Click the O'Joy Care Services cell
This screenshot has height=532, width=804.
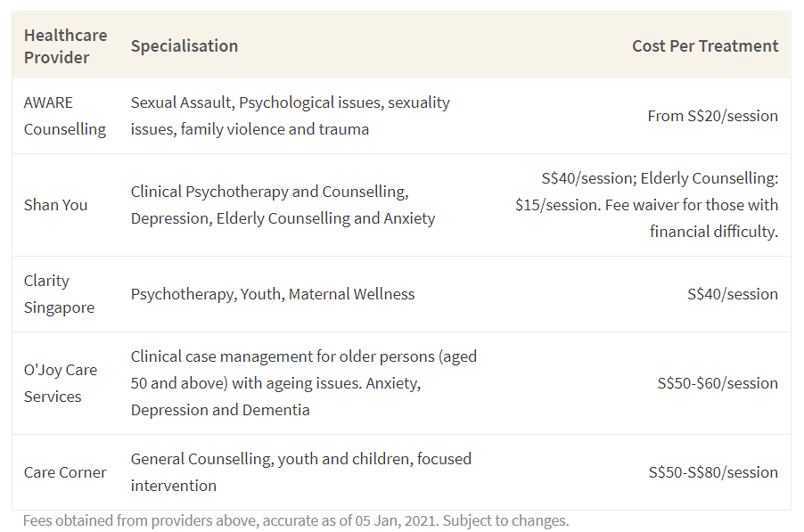pyautogui.click(x=61, y=383)
